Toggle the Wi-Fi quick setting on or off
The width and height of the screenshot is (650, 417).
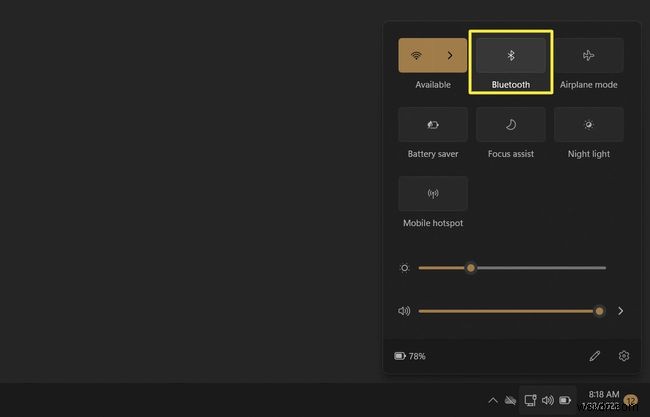pyautogui.click(x=416, y=56)
